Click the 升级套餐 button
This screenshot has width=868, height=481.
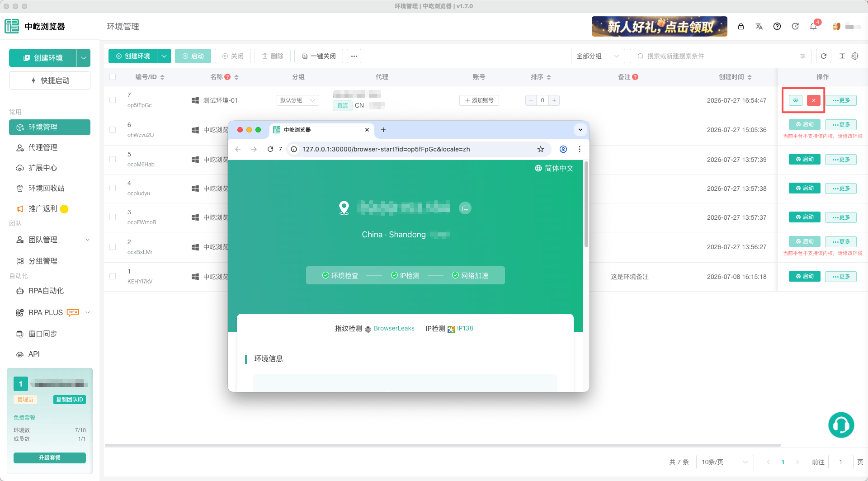(50, 458)
